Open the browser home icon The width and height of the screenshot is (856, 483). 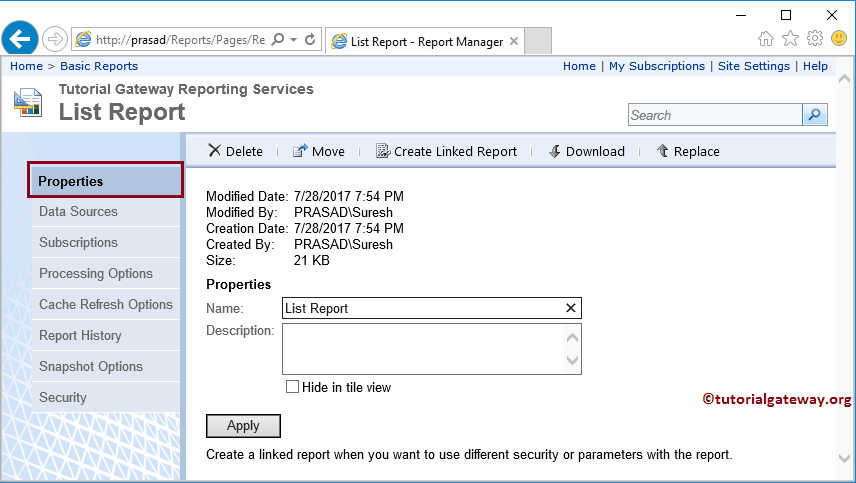point(766,39)
